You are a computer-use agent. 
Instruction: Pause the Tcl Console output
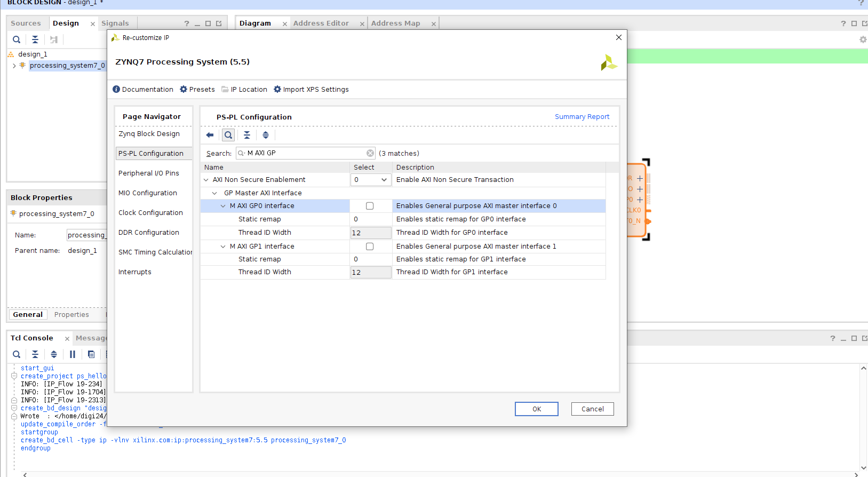pos(73,354)
